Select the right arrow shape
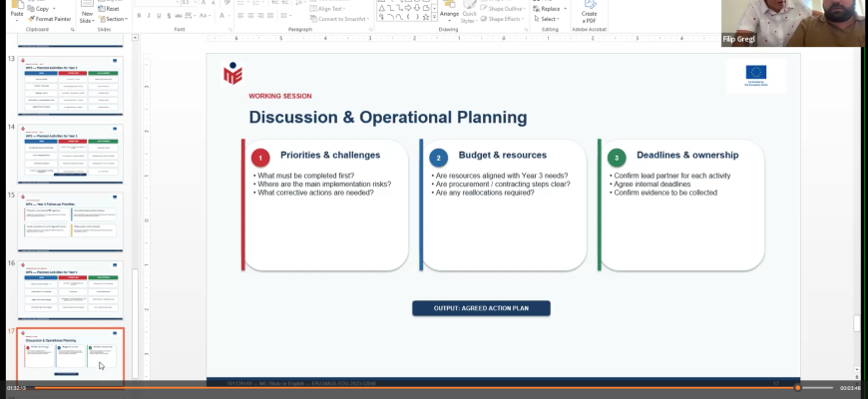The height and width of the screenshot is (399, 868). click(x=408, y=8)
